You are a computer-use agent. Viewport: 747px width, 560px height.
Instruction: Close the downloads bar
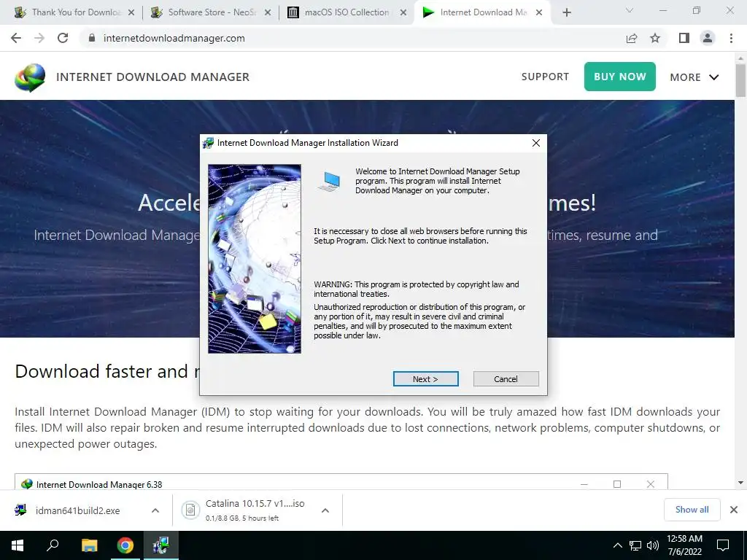[734, 510]
